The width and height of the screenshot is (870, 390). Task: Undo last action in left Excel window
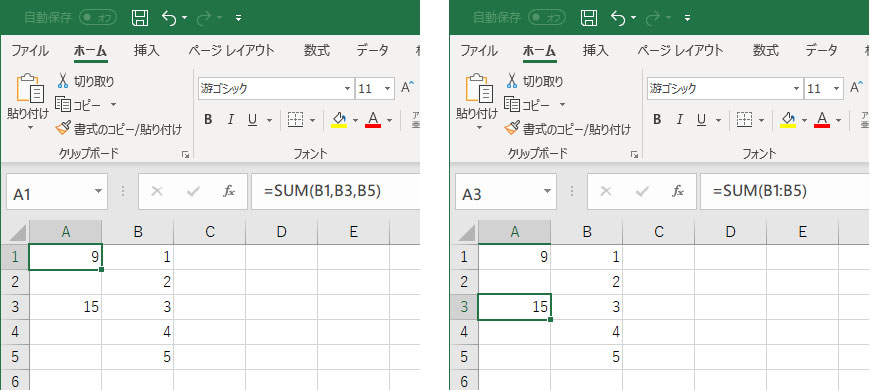pos(169,18)
